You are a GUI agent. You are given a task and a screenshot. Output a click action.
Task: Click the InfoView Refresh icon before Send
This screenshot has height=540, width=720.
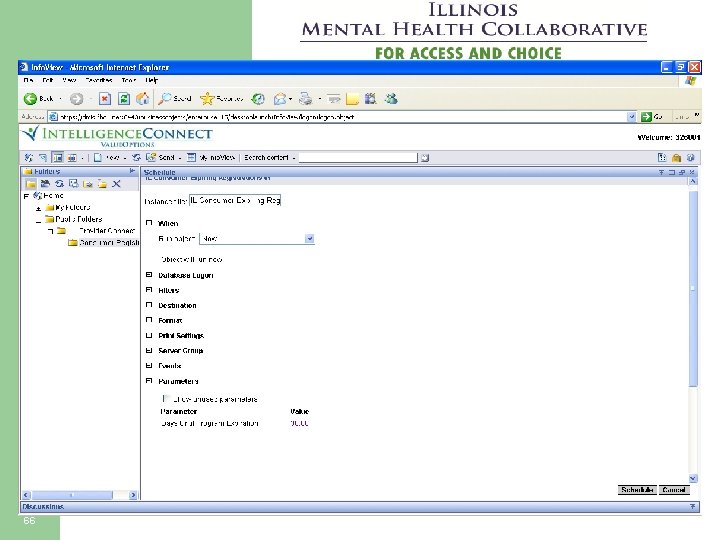[136, 158]
